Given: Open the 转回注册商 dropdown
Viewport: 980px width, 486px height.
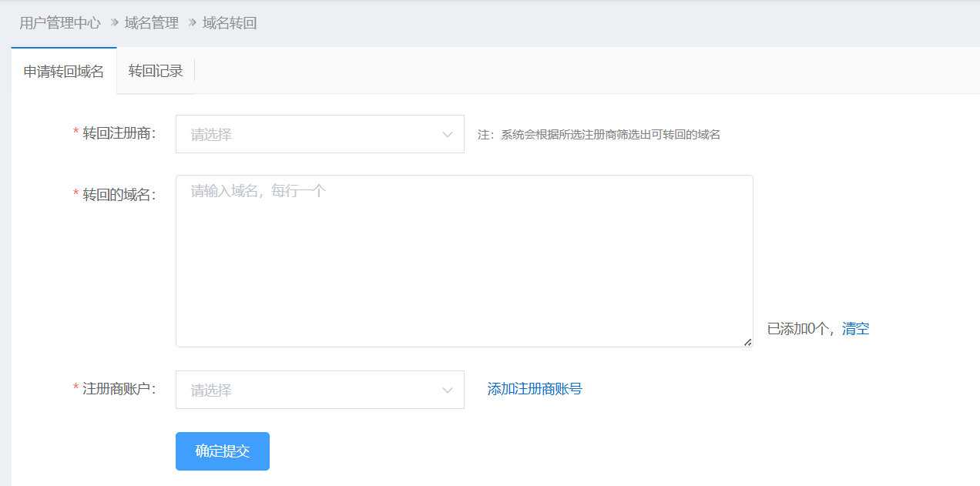Looking at the screenshot, I should click(320, 134).
